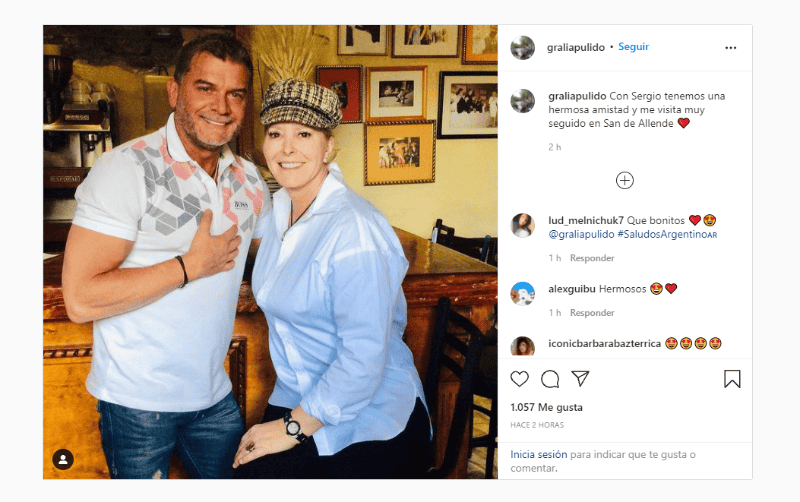Open comments with speech bubble icon
800x502 pixels.
[550, 379]
